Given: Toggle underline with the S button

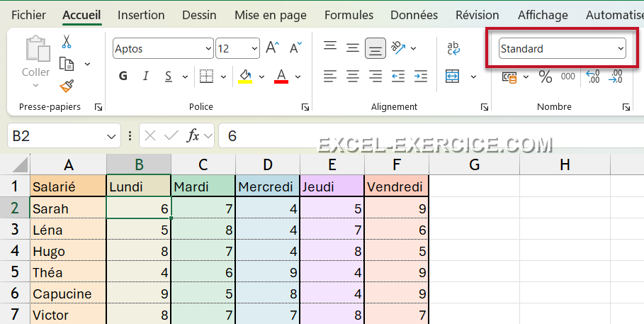Looking at the screenshot, I should [x=169, y=76].
